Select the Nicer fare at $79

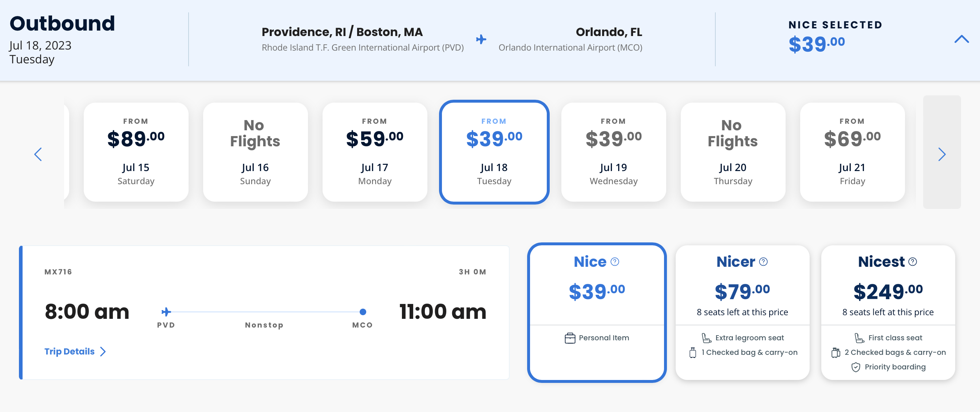(742, 292)
